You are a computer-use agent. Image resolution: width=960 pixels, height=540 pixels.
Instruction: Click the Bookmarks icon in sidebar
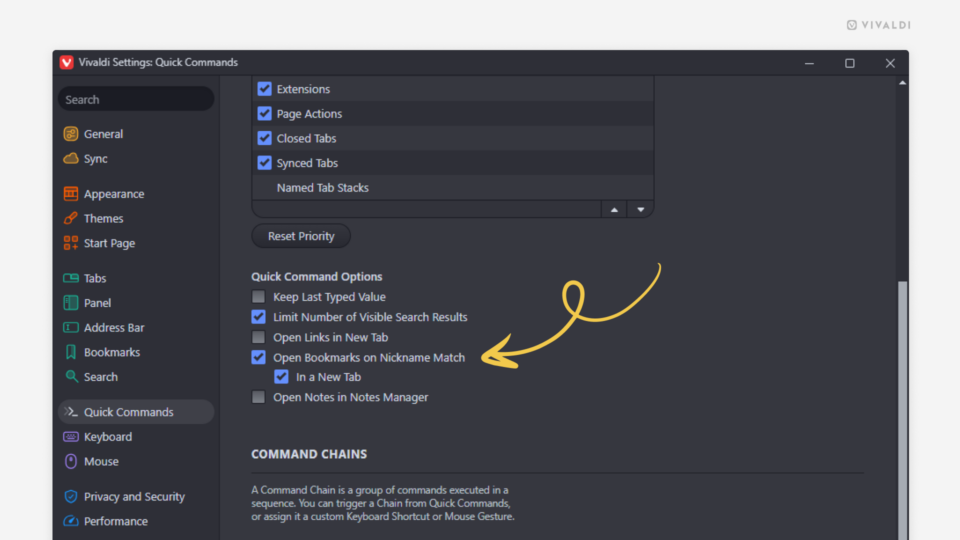point(71,352)
